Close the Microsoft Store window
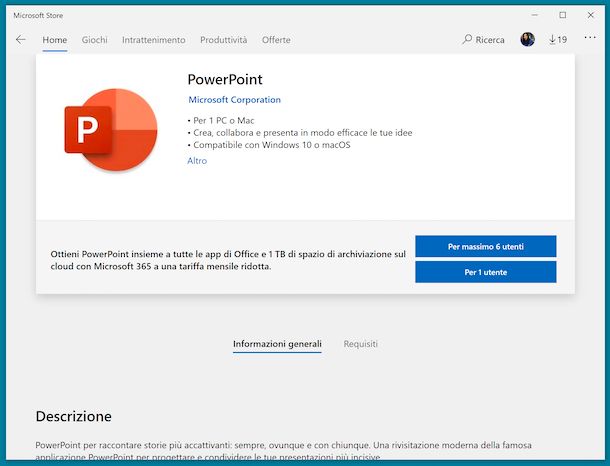Image resolution: width=610 pixels, height=466 pixels. pos(591,15)
